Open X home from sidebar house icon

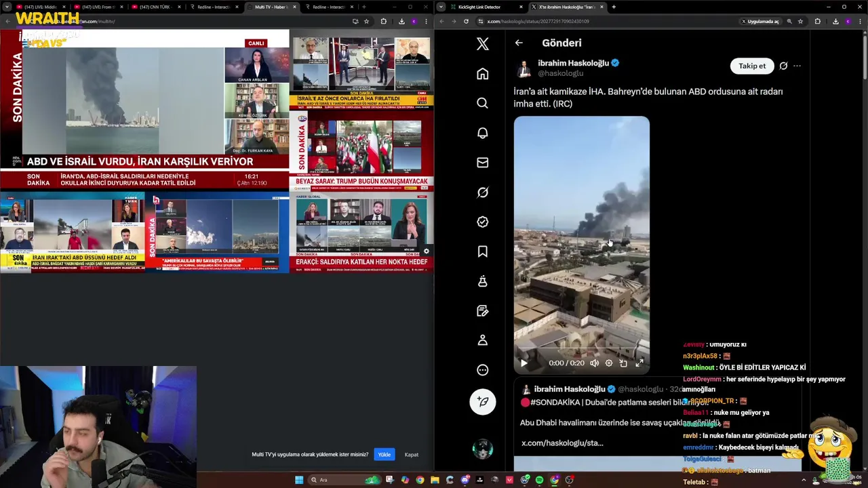click(x=482, y=73)
